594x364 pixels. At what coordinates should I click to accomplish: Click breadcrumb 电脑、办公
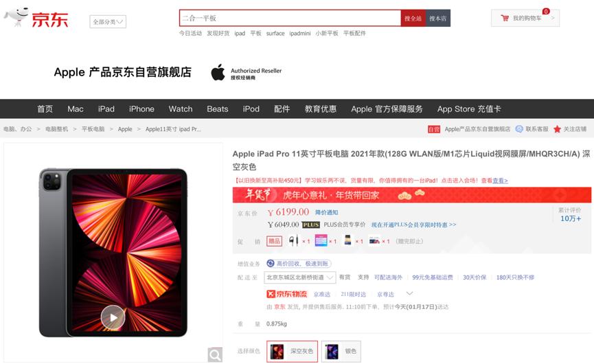(17, 129)
